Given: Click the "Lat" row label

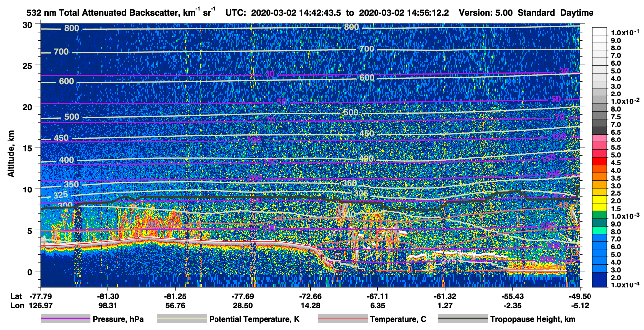Looking at the screenshot, I should (16, 296).
